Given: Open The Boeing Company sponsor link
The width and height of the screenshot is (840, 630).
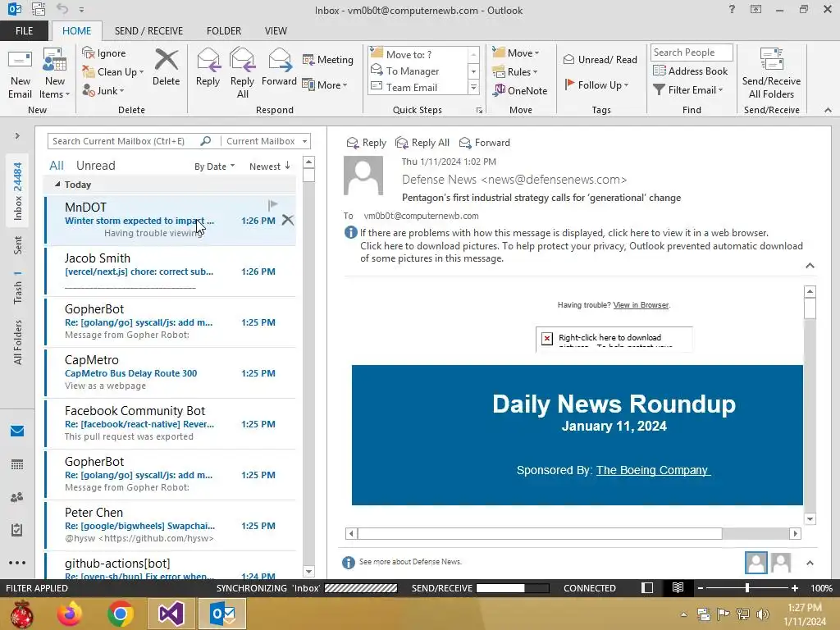Looking at the screenshot, I should tap(652, 470).
